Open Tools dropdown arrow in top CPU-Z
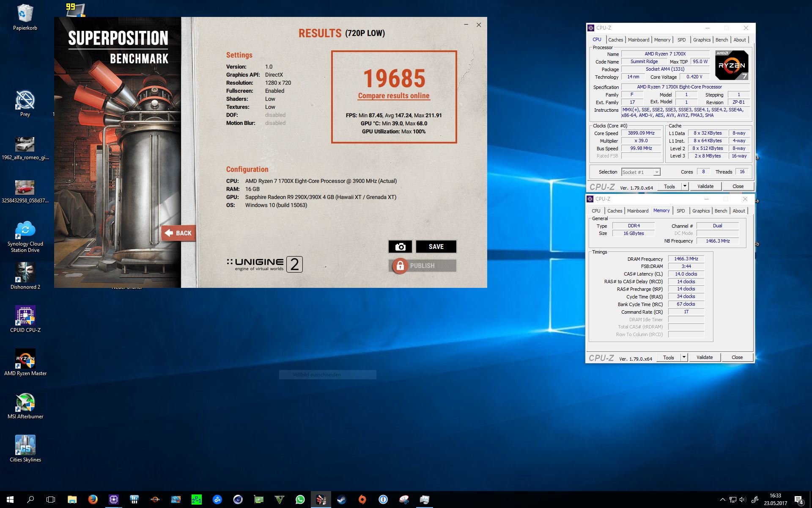This screenshot has width=812, height=508. pyautogui.click(x=685, y=186)
